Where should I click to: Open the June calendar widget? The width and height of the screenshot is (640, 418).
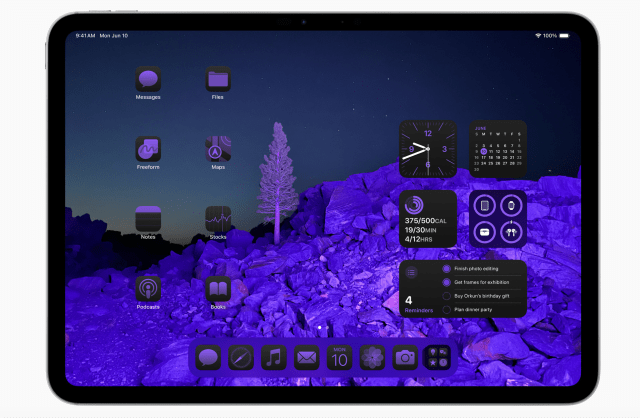498,149
